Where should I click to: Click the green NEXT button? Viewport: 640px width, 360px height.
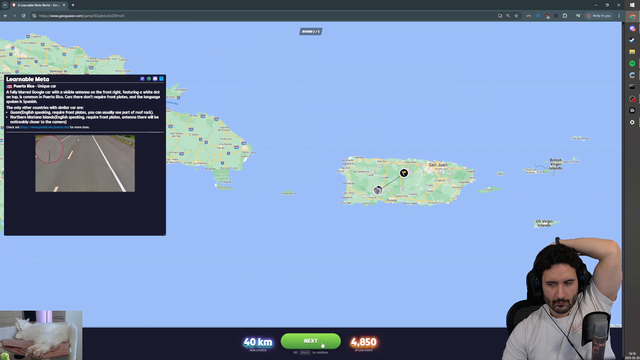[311, 341]
